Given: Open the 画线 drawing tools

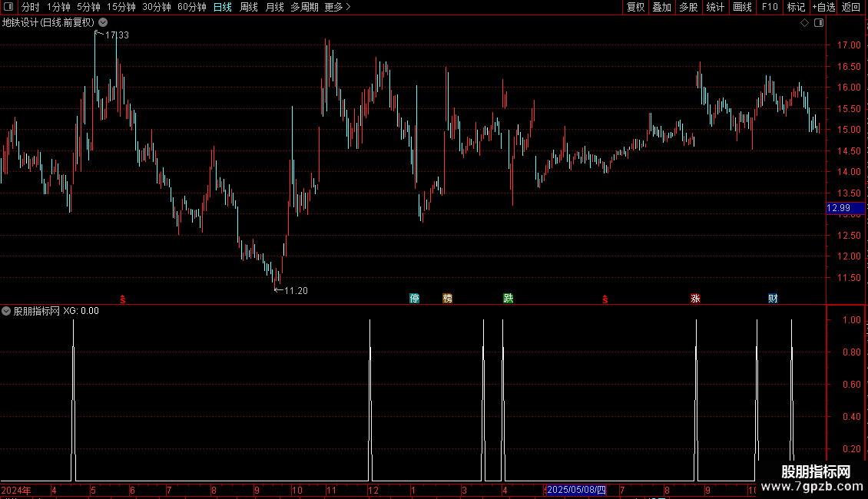Looking at the screenshot, I should (x=742, y=7).
